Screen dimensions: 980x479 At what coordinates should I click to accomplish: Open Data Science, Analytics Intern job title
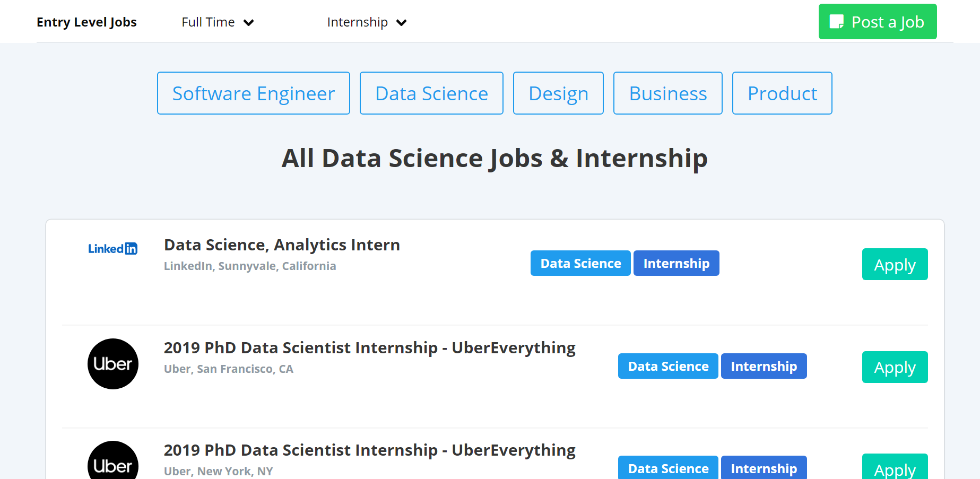click(282, 245)
